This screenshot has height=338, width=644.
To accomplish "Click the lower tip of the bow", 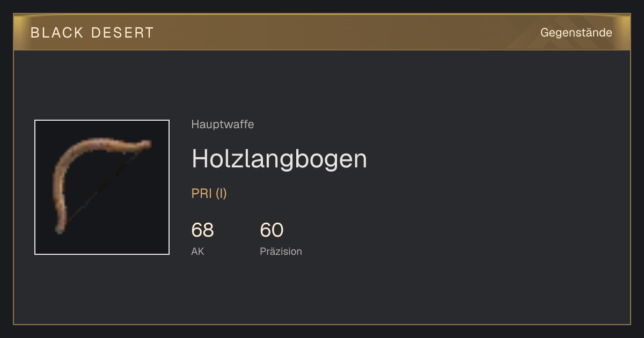I will coord(59,229).
